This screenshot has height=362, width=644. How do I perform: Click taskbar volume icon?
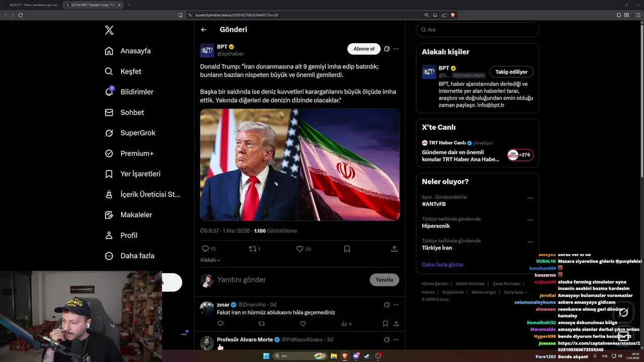coord(620,356)
